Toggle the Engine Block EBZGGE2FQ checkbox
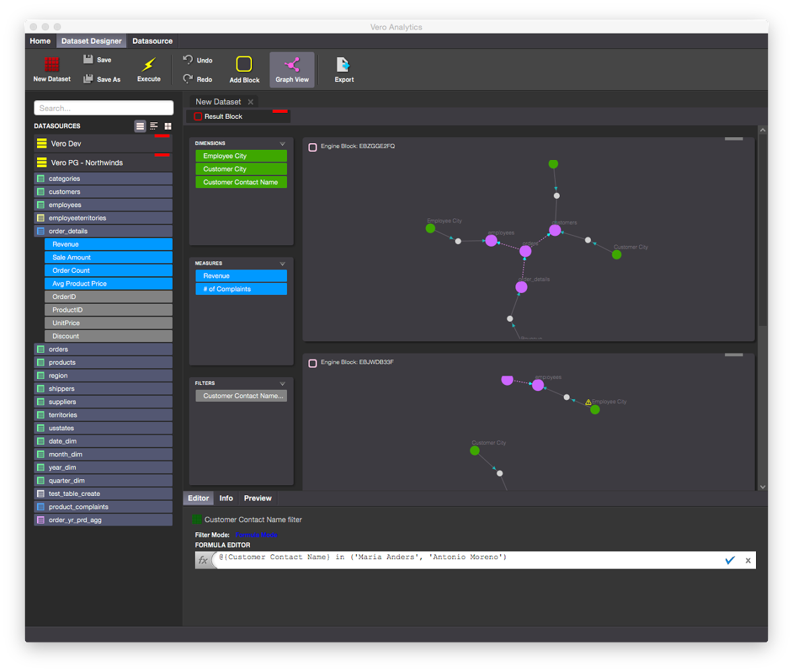The height and width of the screenshot is (672, 793). (x=312, y=147)
